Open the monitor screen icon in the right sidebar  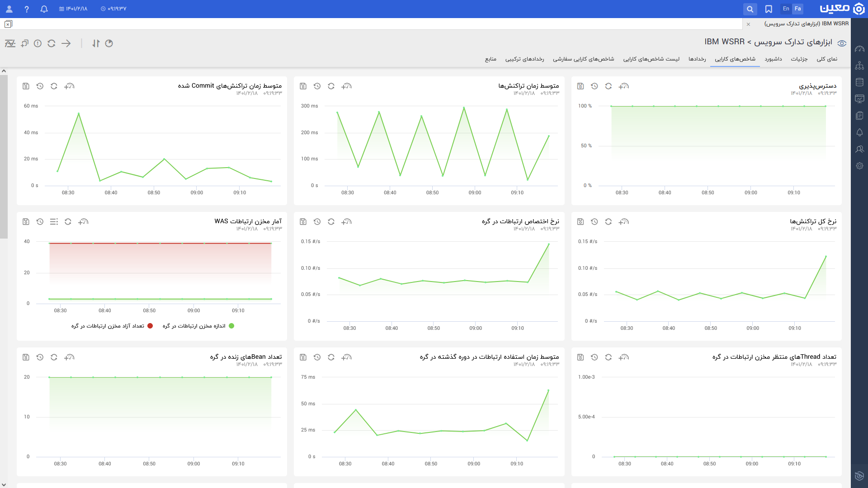pyautogui.click(x=860, y=99)
